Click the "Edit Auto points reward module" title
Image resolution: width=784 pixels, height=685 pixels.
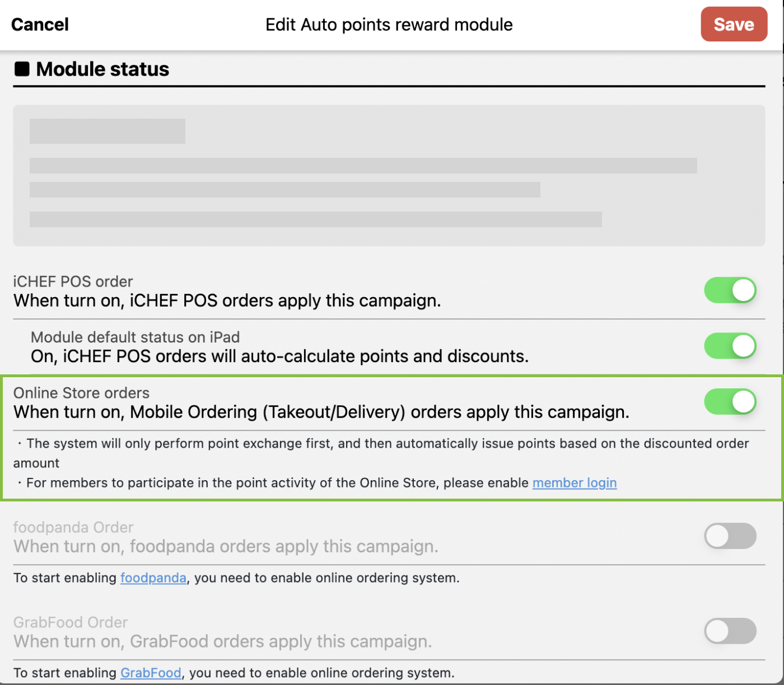pyautogui.click(x=389, y=25)
